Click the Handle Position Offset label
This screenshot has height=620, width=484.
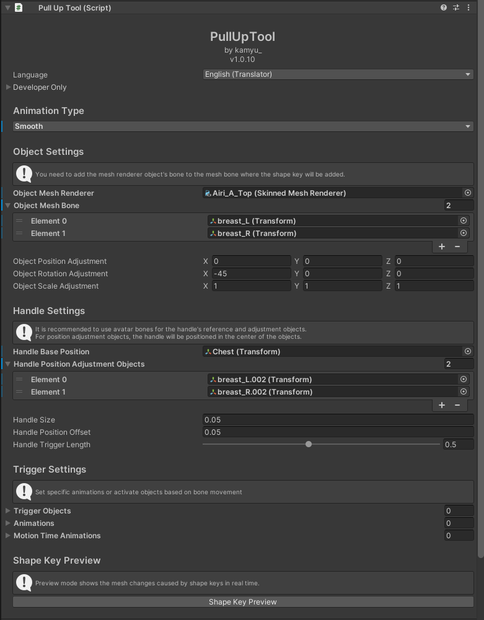click(x=52, y=432)
